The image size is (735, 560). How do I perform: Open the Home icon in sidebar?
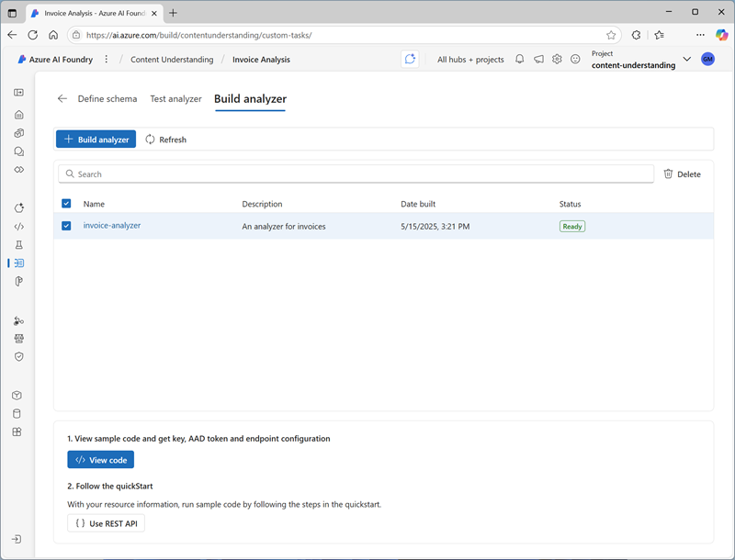pos(18,115)
